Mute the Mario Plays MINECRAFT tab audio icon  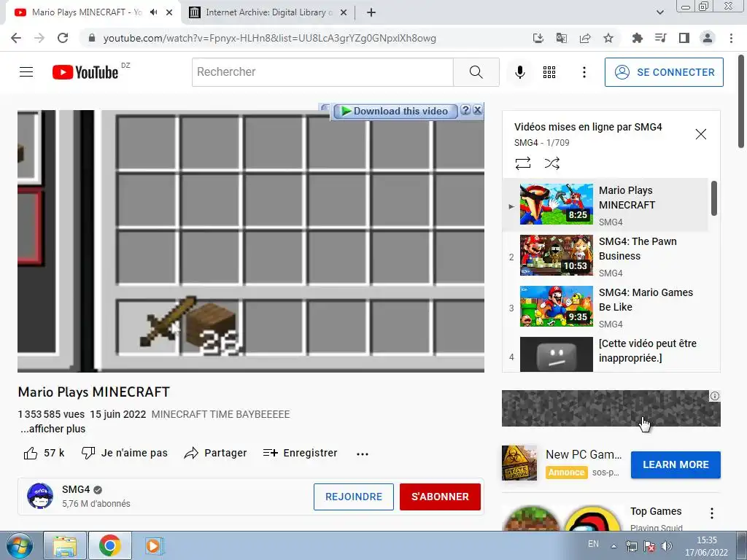click(x=153, y=12)
